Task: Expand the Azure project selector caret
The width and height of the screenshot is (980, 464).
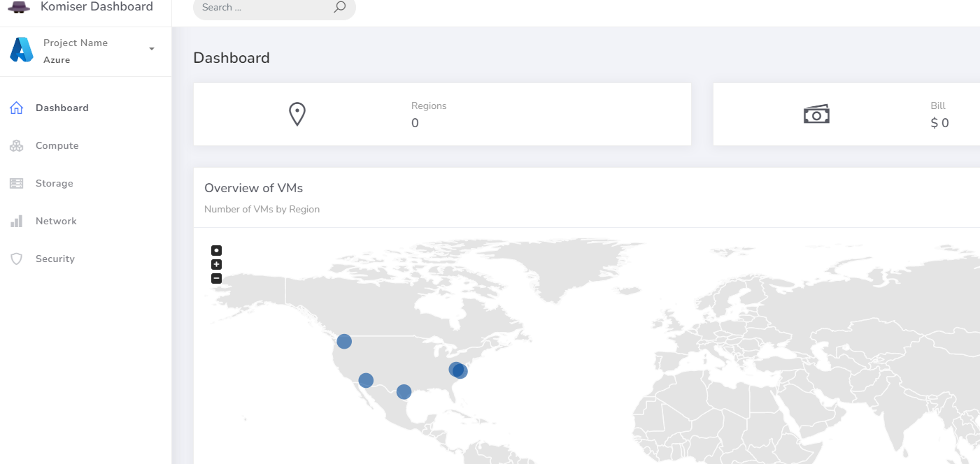Action: [x=151, y=49]
